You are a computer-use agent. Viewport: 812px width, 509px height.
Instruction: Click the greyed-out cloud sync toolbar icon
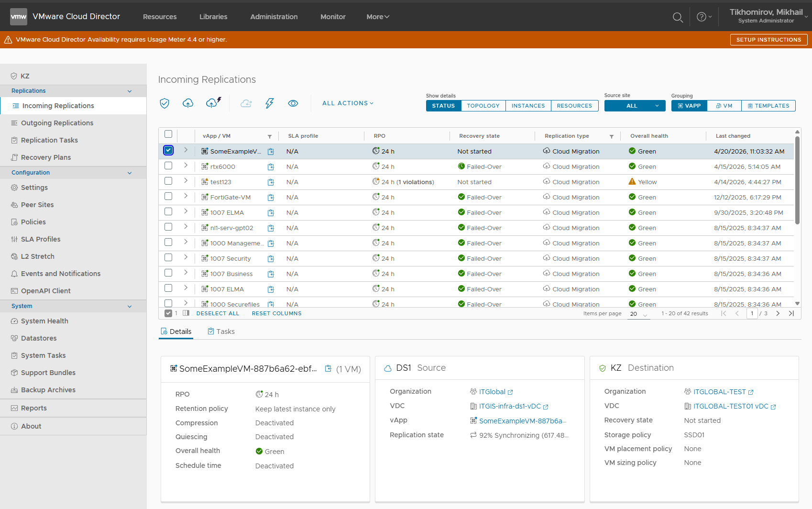click(246, 103)
